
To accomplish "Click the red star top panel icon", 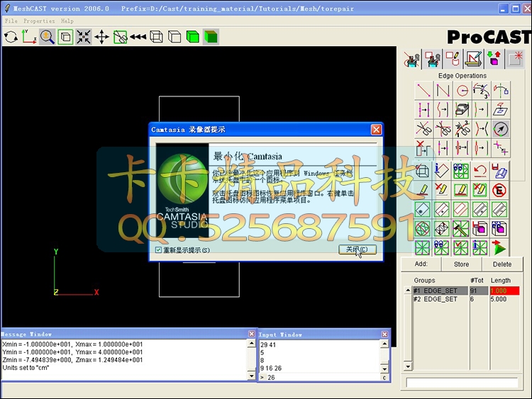I will point(516,59).
